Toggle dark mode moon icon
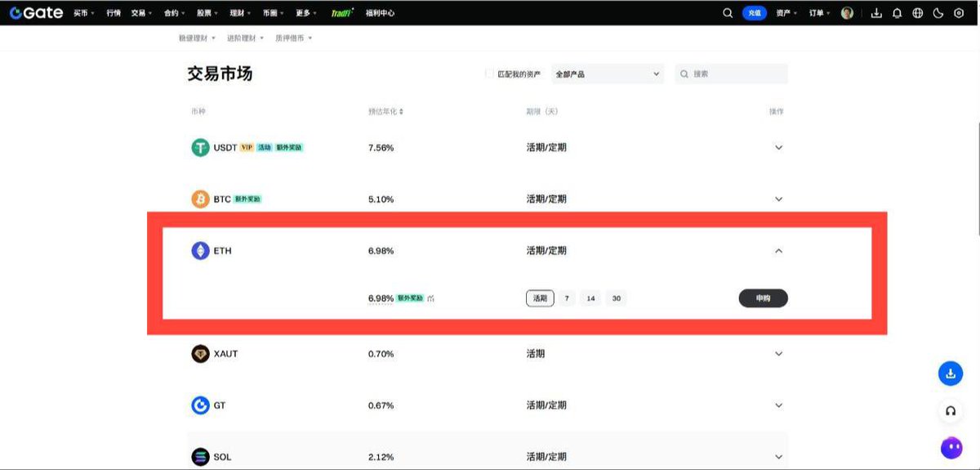This screenshot has height=470, width=980. tap(938, 13)
